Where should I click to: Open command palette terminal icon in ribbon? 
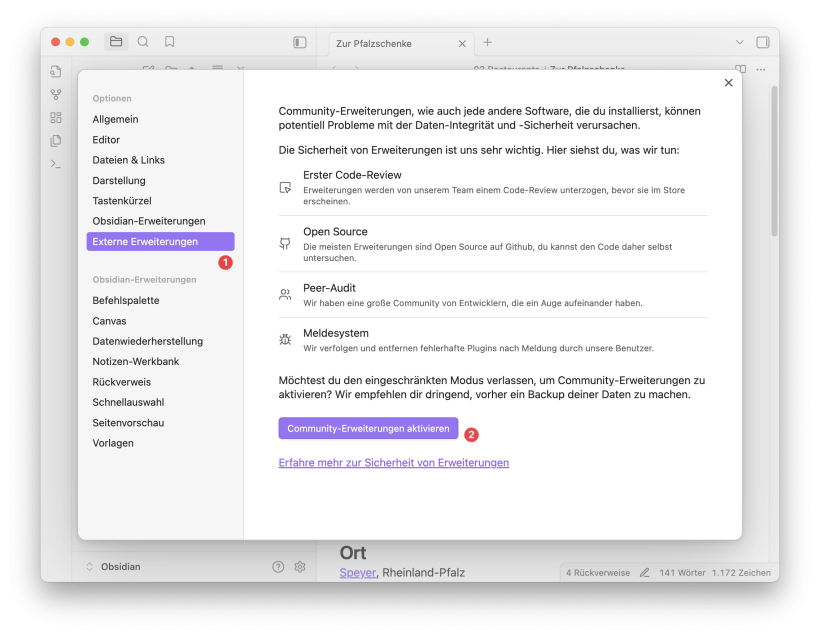point(56,164)
